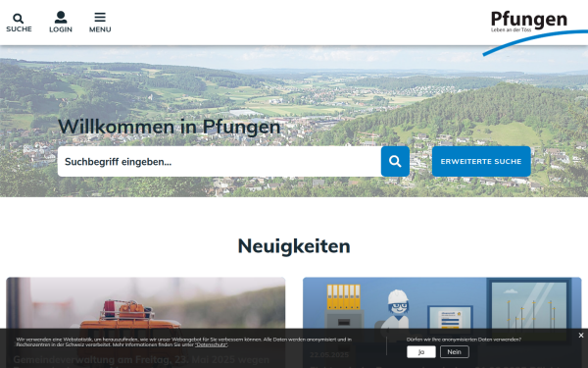Decline data usage with Nein
Screen dimensions: 588x368
[454, 352]
